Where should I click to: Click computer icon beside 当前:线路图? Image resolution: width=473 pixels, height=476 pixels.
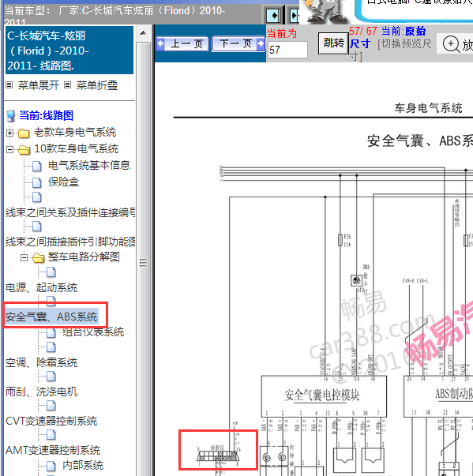(10, 116)
